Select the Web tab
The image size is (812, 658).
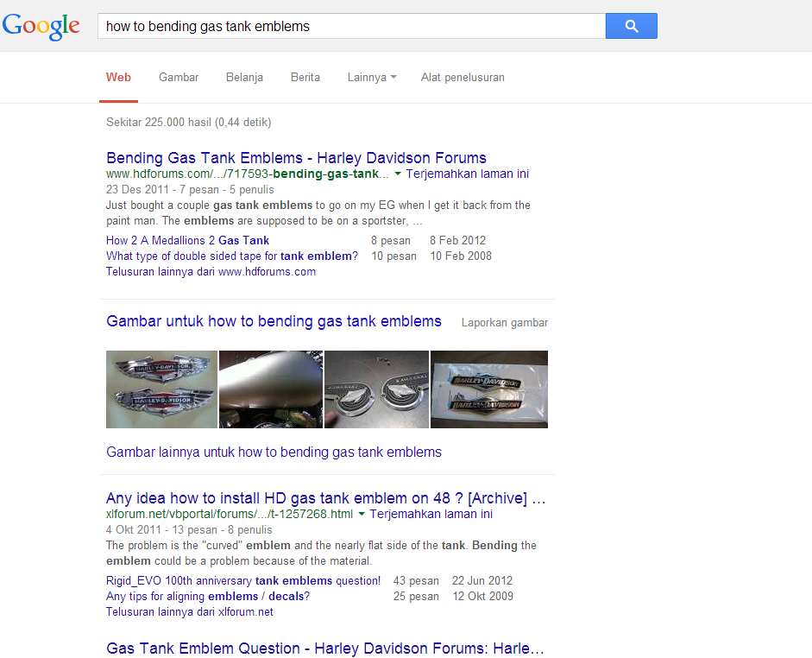point(118,77)
